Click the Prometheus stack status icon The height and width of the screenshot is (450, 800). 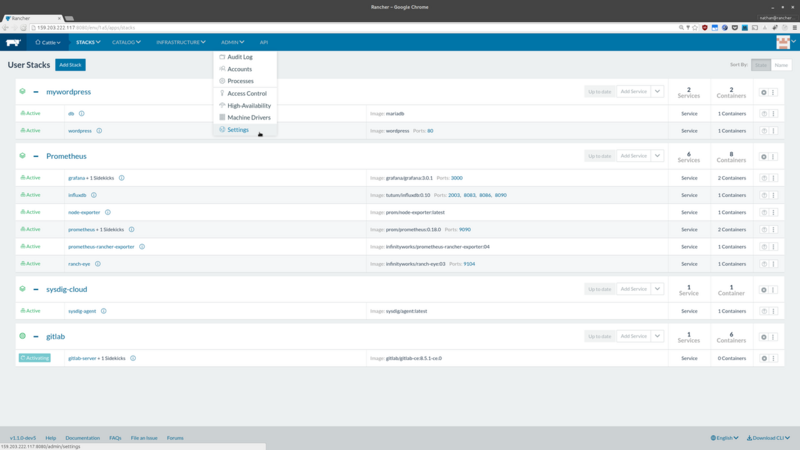22,156
